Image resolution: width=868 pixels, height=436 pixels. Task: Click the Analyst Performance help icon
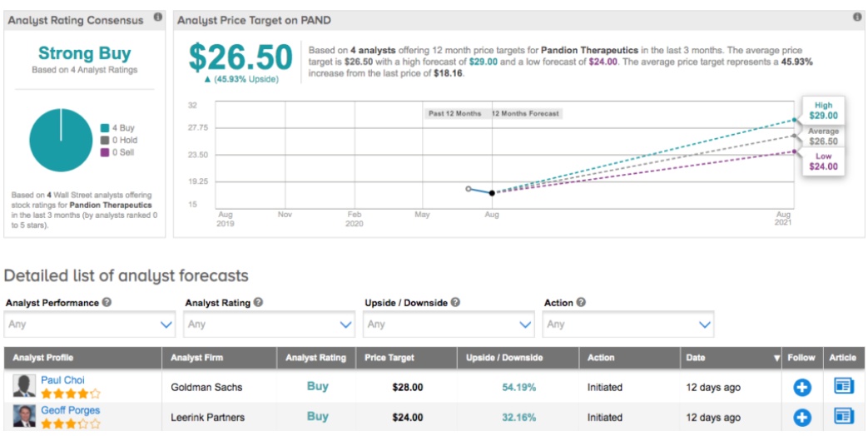pos(107,303)
